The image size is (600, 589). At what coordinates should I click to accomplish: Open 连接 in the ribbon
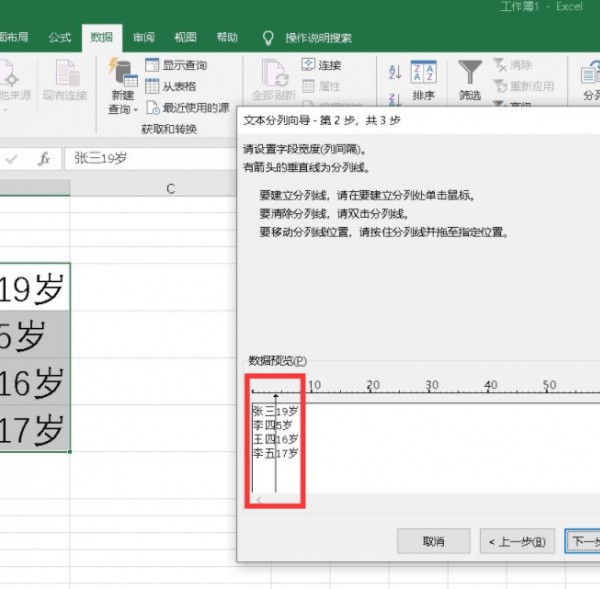(321, 65)
